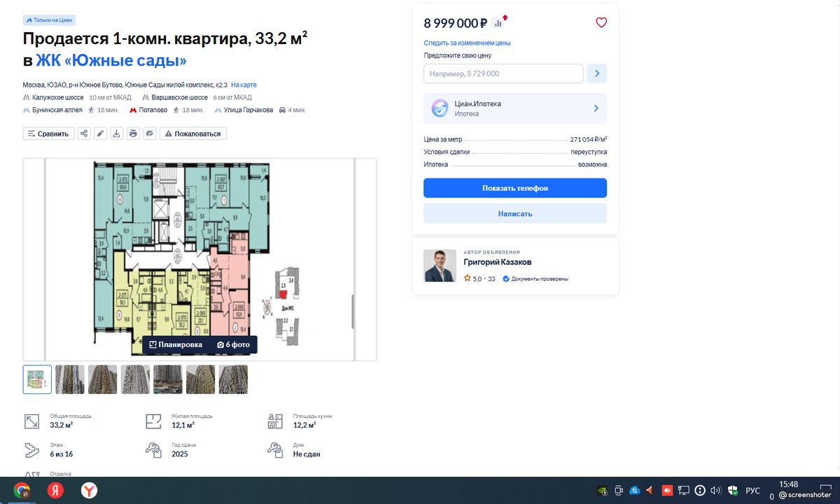Viewport: 840px width, 504px height.
Task: Submit the offered price with the arrow button
Action: pos(596,73)
